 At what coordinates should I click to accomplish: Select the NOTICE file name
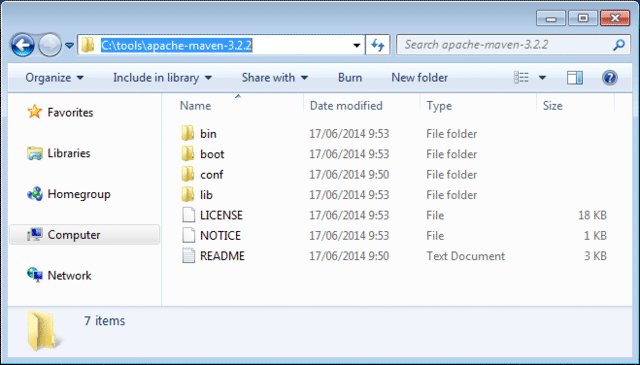[x=220, y=236]
